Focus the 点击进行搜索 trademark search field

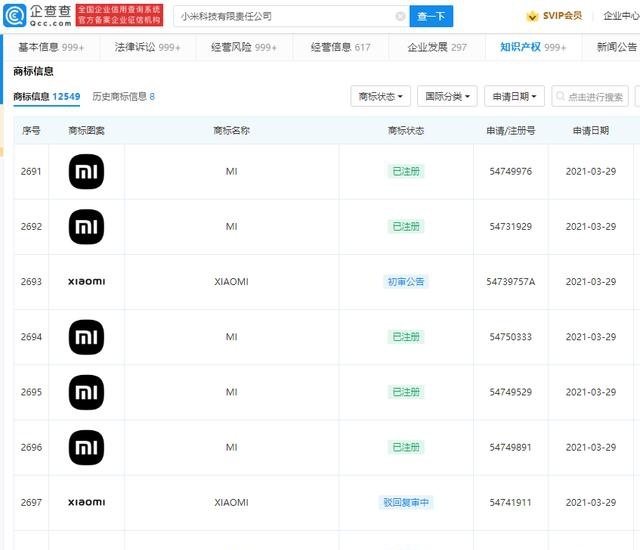click(x=590, y=96)
